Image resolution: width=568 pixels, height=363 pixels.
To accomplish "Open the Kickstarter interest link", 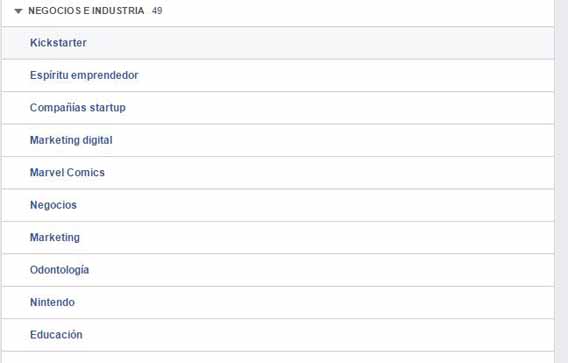I will pos(58,43).
